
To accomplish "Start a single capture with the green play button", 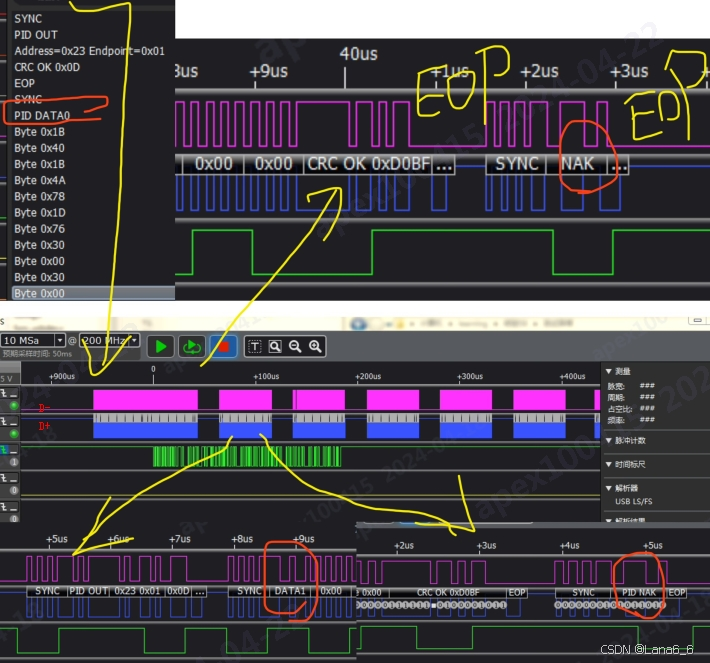I will tap(161, 347).
